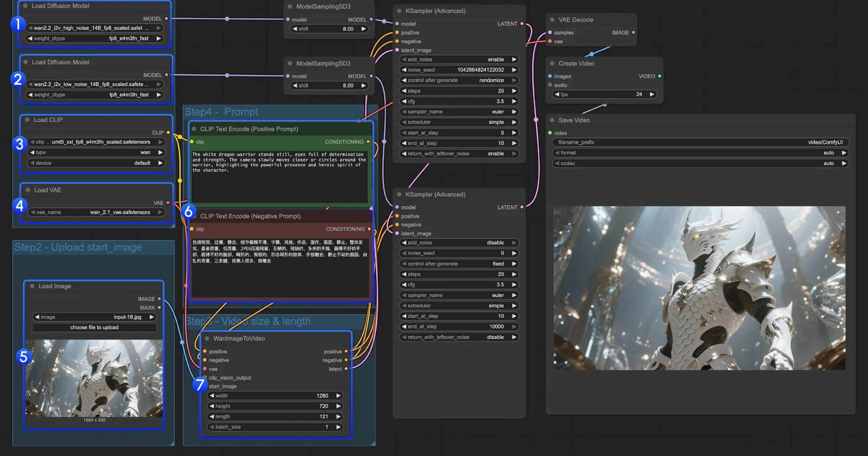868x456 pixels.
Task: Increase the fps value with right arrow
Action: pos(652,94)
